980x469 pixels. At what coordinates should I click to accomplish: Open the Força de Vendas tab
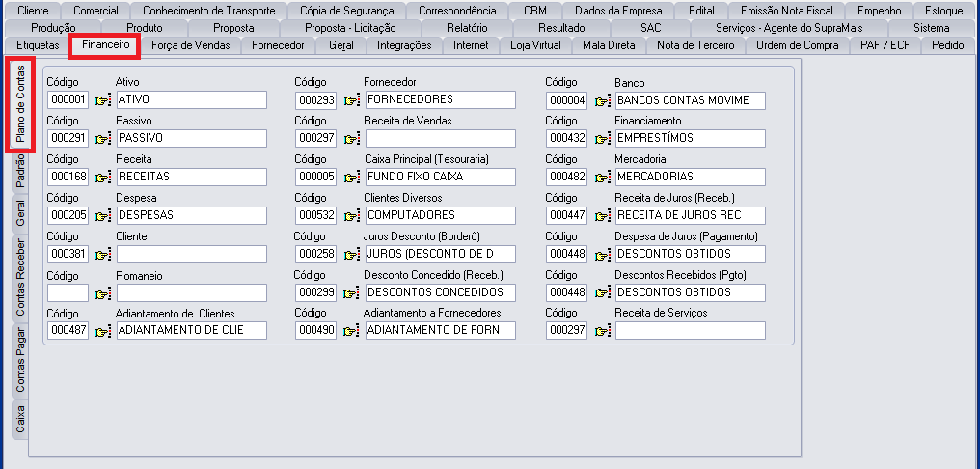click(x=190, y=45)
